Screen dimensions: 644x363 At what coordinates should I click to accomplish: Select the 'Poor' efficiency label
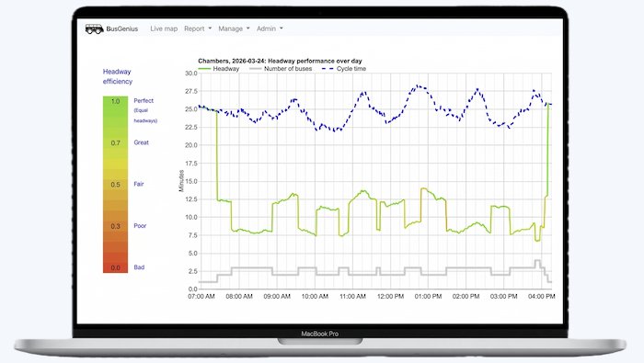point(140,226)
